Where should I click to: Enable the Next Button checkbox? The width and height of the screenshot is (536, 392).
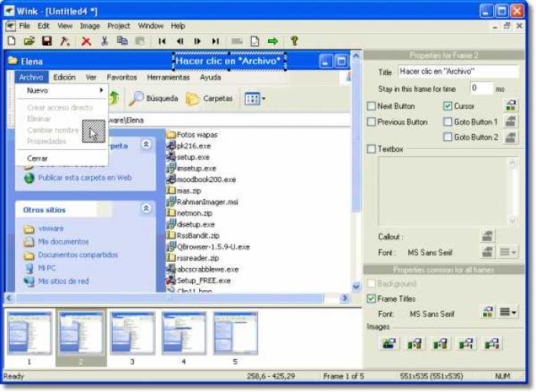pos(372,106)
